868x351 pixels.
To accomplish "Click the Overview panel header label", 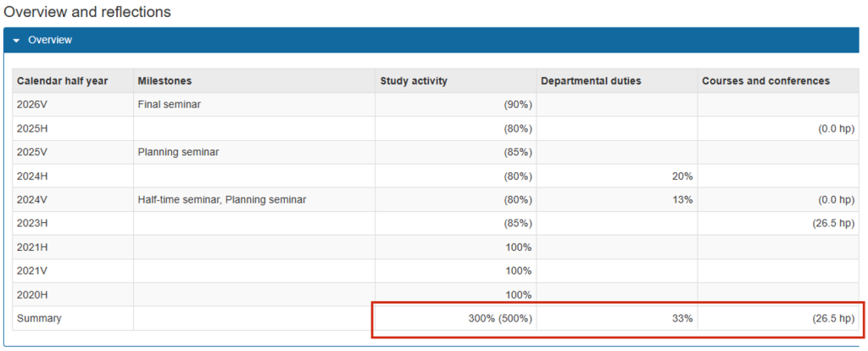I will [x=50, y=41].
